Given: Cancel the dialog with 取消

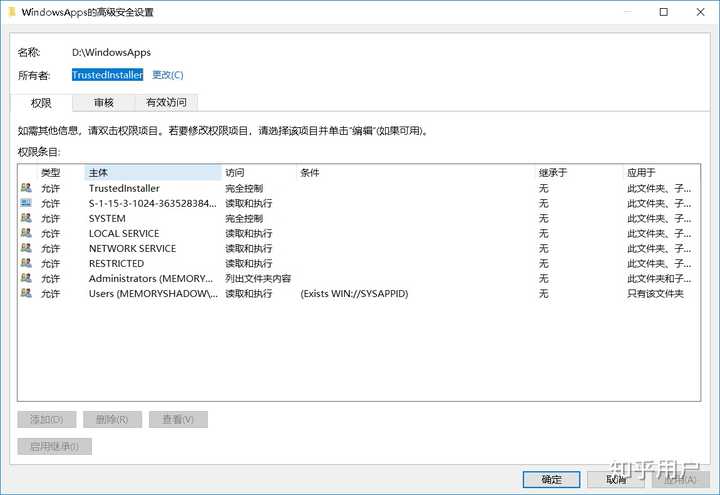Looking at the screenshot, I should coord(616,479).
